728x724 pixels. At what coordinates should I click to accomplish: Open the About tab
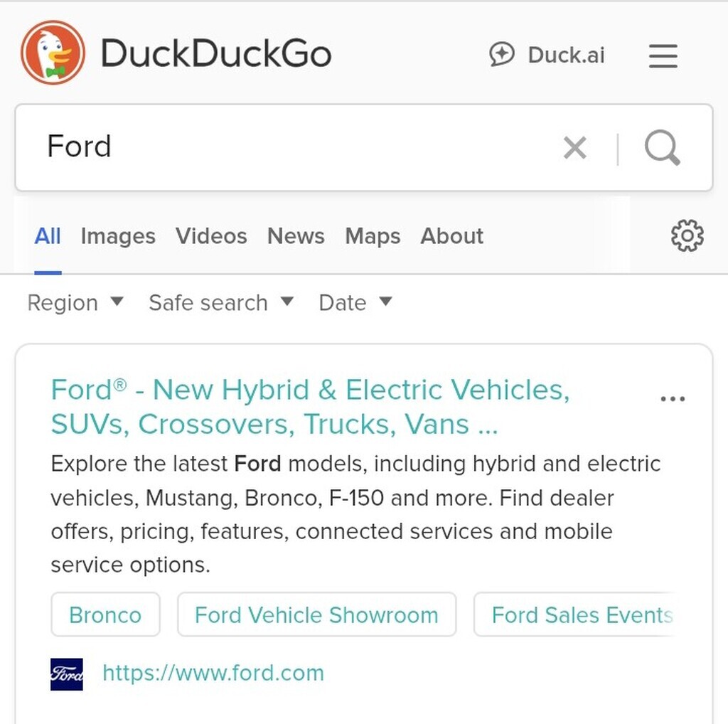coord(451,236)
